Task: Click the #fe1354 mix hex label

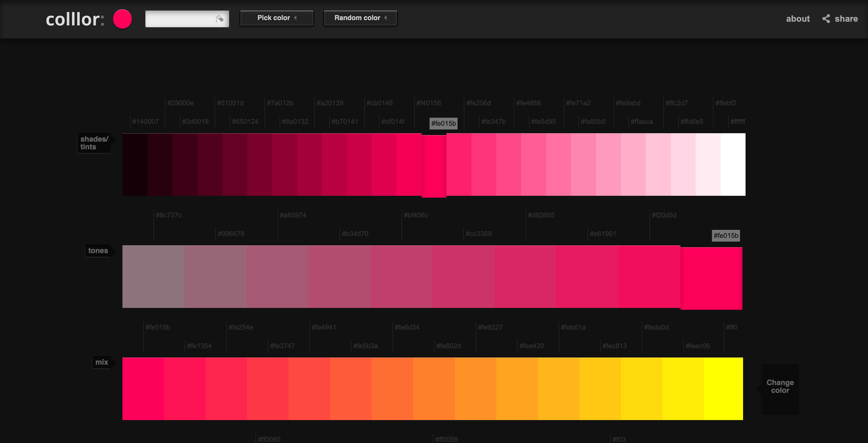Action: click(x=199, y=346)
